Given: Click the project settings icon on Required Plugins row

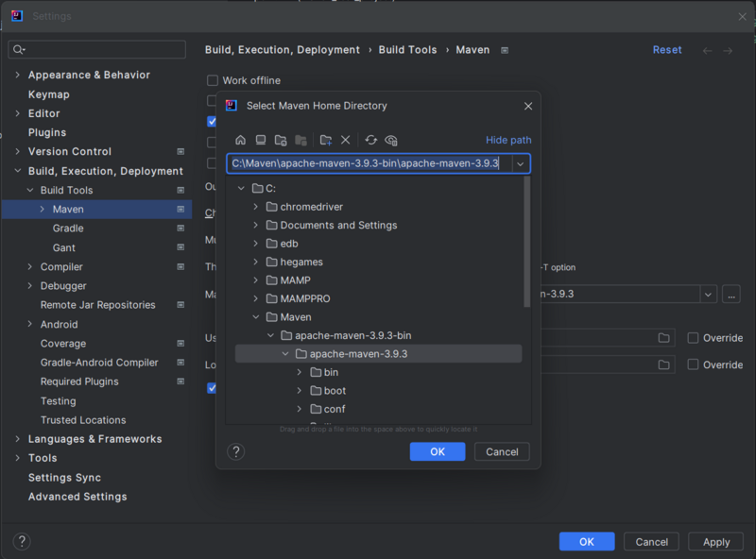Looking at the screenshot, I should coord(180,381).
